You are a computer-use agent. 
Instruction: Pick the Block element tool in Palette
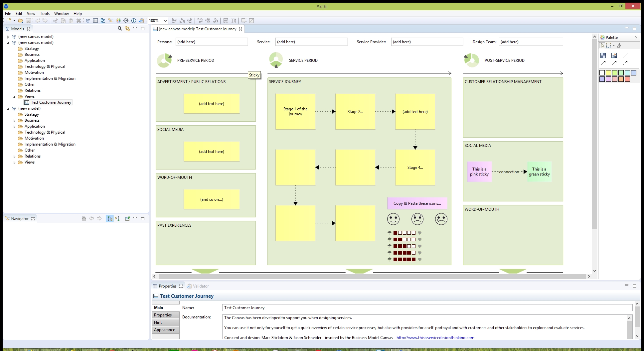point(603,56)
